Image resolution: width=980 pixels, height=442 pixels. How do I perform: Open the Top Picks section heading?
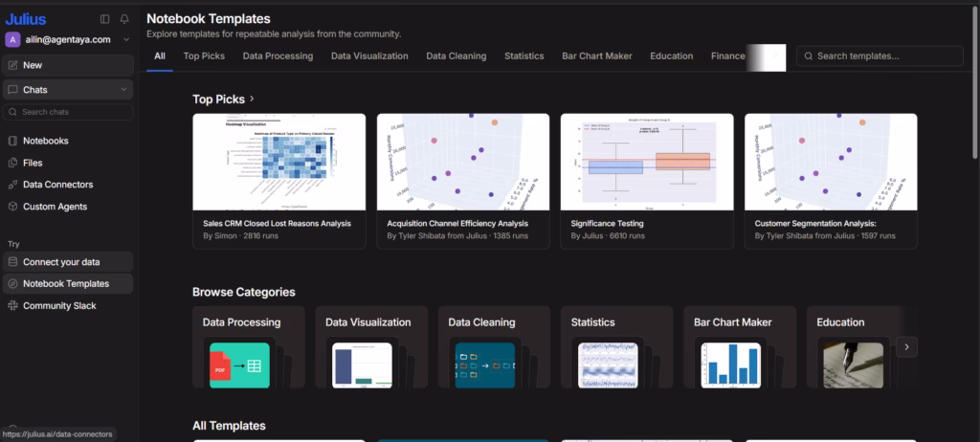(223, 99)
